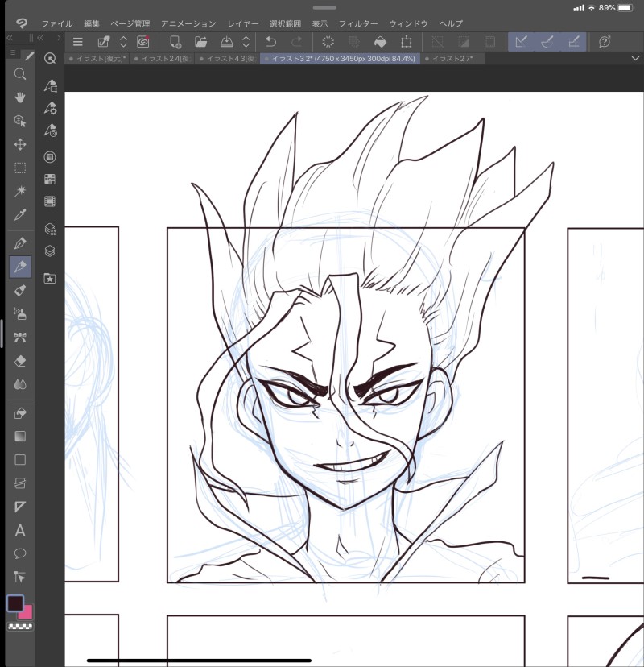Expand the canvas tab list chevron

(x=635, y=58)
